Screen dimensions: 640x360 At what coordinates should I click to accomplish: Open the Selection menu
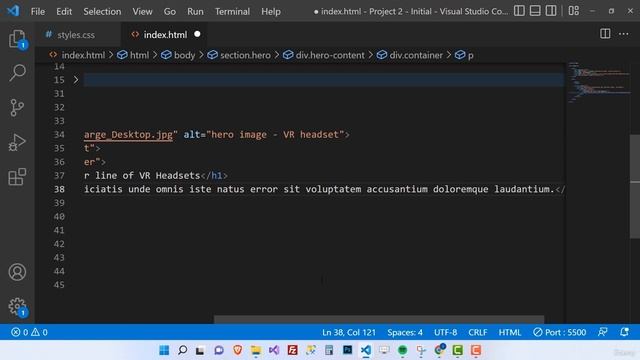tap(102, 11)
